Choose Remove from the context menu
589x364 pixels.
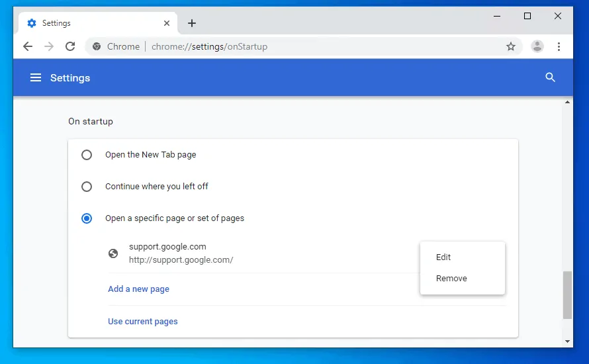pos(451,279)
